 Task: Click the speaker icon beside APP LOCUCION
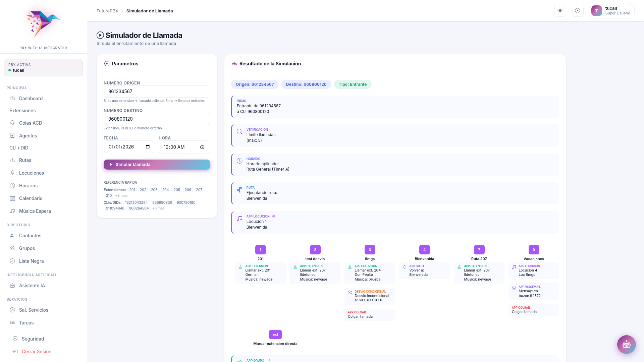pyautogui.click(x=274, y=216)
